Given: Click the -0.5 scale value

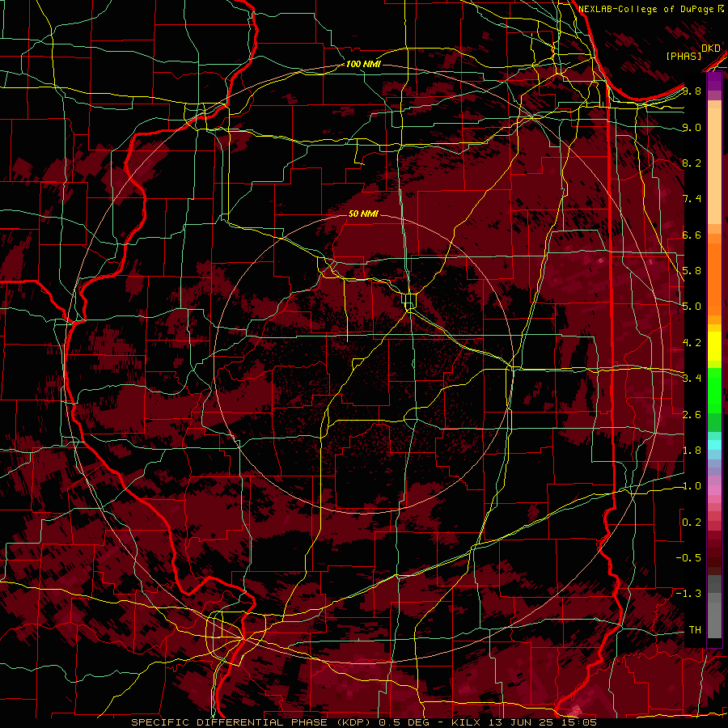Looking at the screenshot, I should tap(688, 558).
